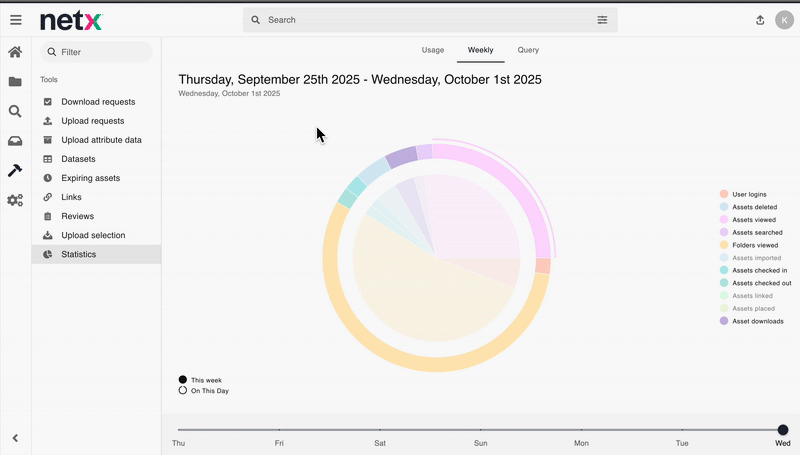The height and width of the screenshot is (455, 800).
Task: Toggle the User logins legend series
Action: click(748, 194)
